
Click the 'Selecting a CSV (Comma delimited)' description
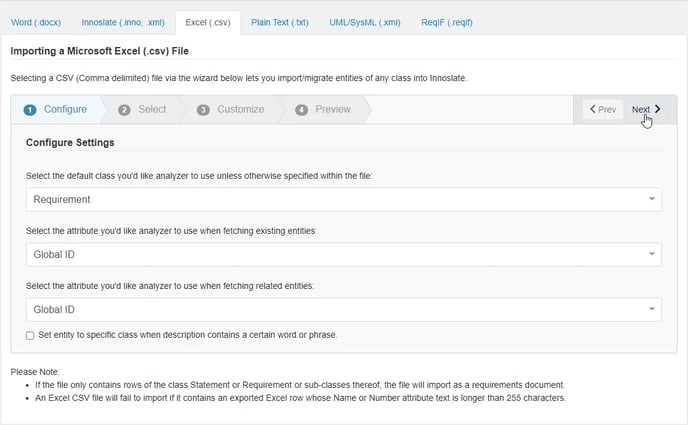(239, 78)
